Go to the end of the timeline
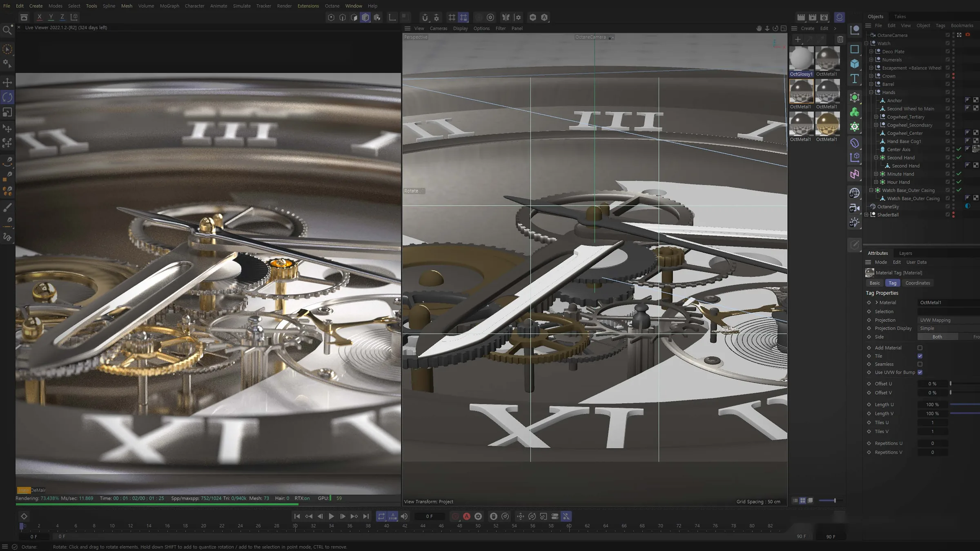The height and width of the screenshot is (551, 980). (366, 516)
